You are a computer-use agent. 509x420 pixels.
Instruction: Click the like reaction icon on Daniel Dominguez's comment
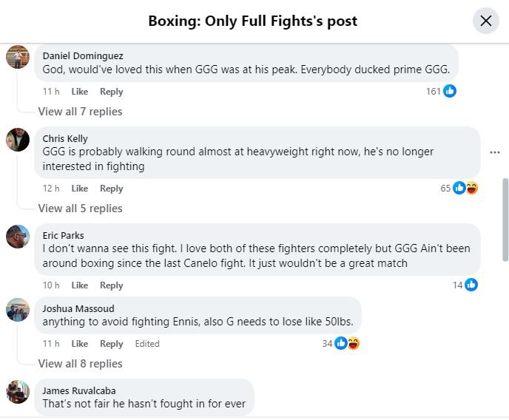pyautogui.click(x=450, y=92)
